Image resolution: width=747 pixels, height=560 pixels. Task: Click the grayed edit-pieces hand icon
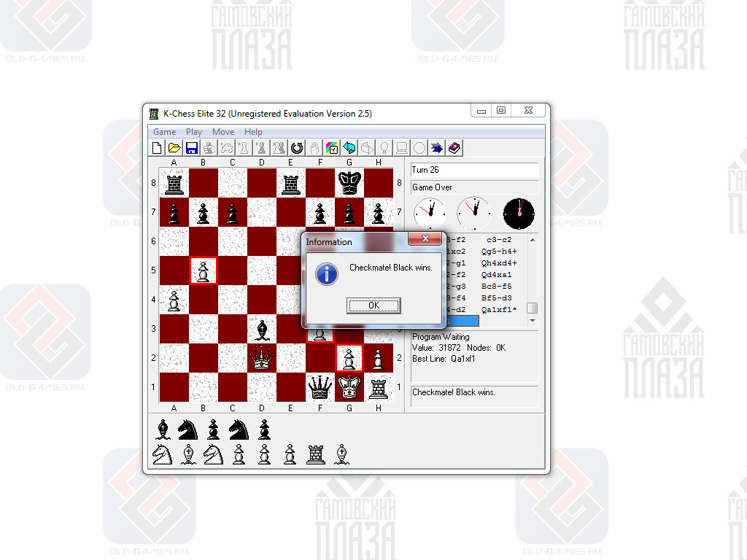209,148
